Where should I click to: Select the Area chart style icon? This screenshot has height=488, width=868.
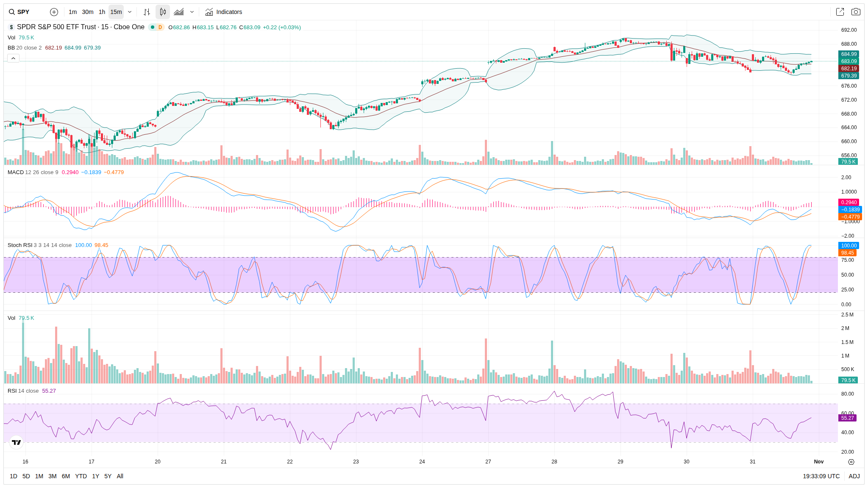(179, 12)
